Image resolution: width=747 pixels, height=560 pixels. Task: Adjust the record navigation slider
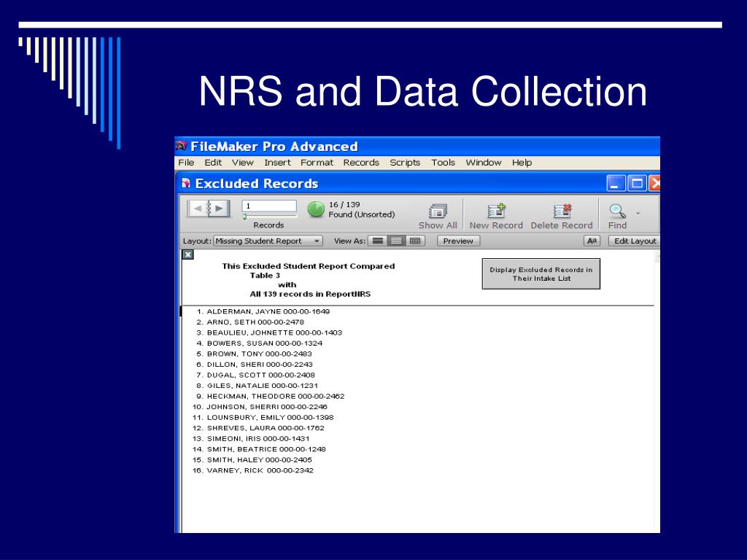click(244, 217)
